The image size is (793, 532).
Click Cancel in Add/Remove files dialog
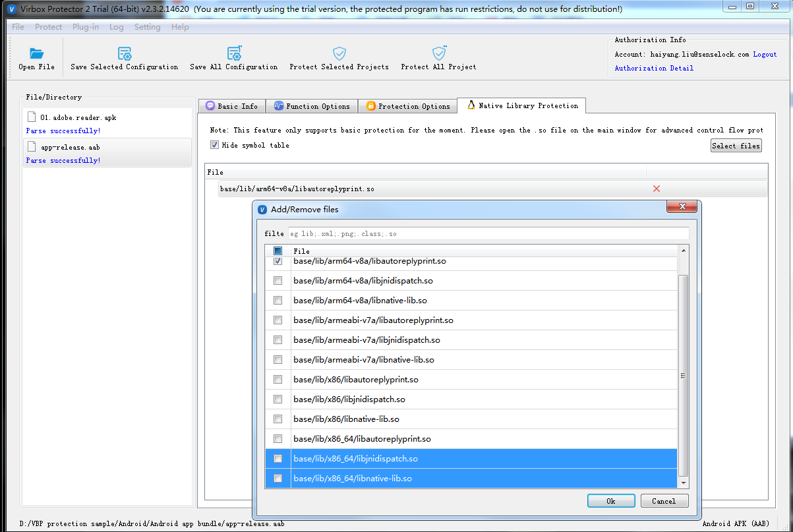[x=664, y=501]
